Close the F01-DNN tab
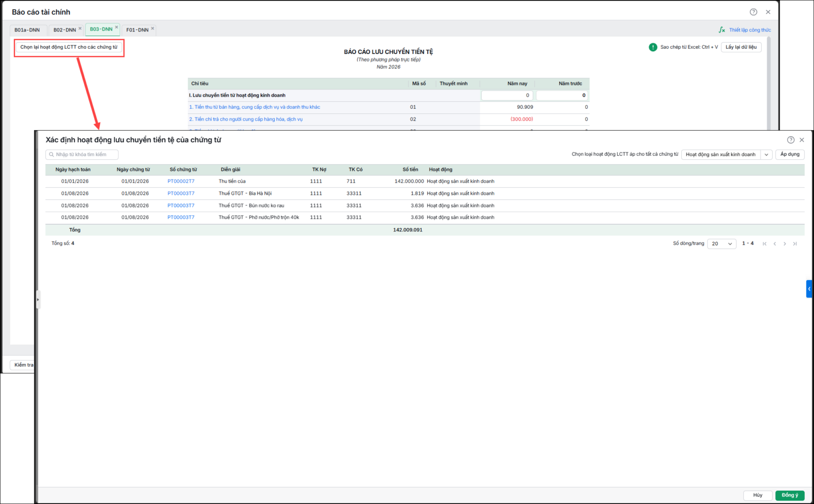Viewport: 814px width, 504px height. (153, 28)
